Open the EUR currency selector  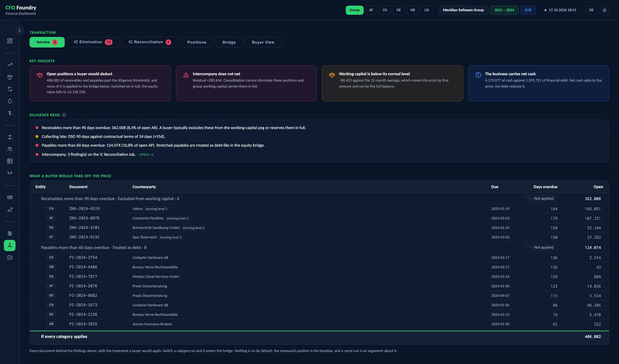click(528, 10)
